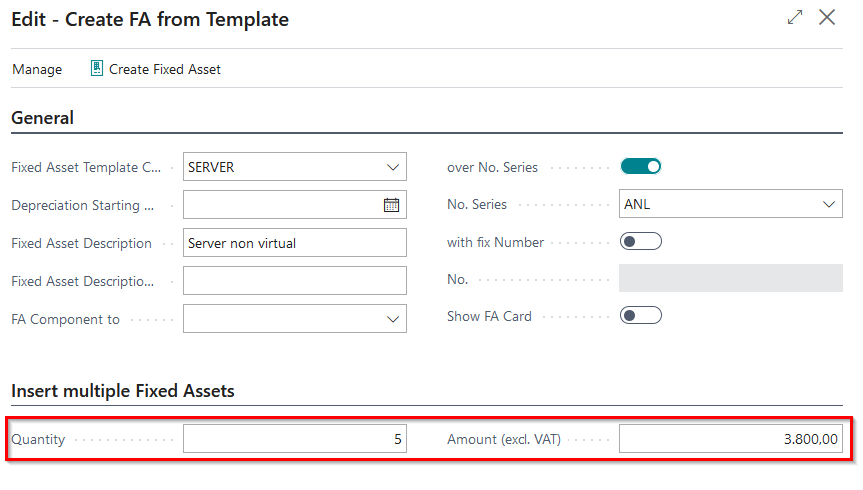
Task: Collapse the General section header
Action: click(x=43, y=118)
